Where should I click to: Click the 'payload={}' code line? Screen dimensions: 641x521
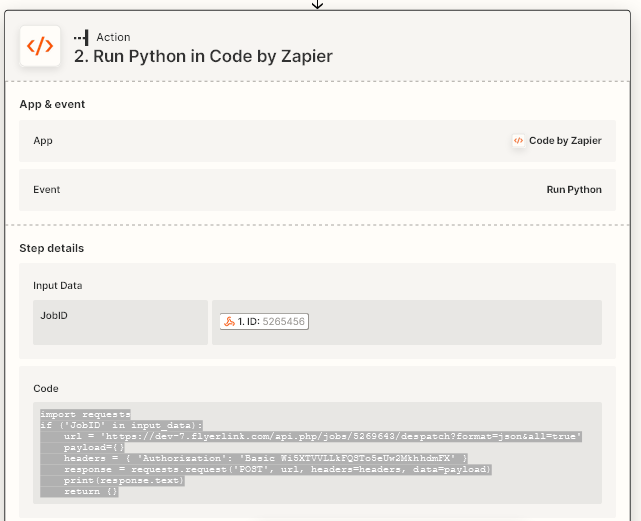(94, 447)
